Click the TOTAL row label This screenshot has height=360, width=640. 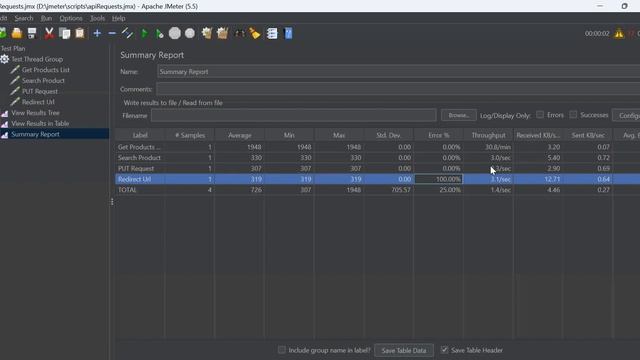127,190
